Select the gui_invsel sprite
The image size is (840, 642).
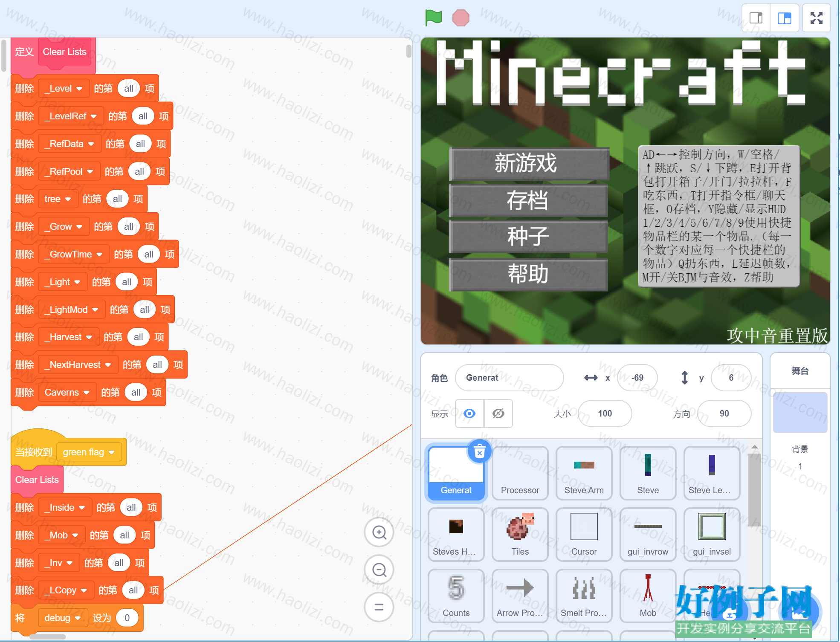tap(712, 535)
